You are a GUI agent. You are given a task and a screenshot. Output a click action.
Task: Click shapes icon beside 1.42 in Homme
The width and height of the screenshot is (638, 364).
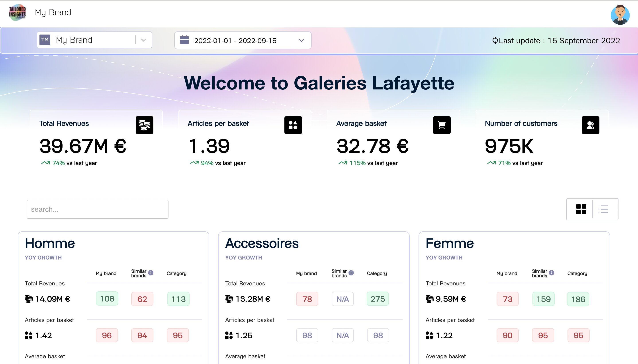pos(29,335)
